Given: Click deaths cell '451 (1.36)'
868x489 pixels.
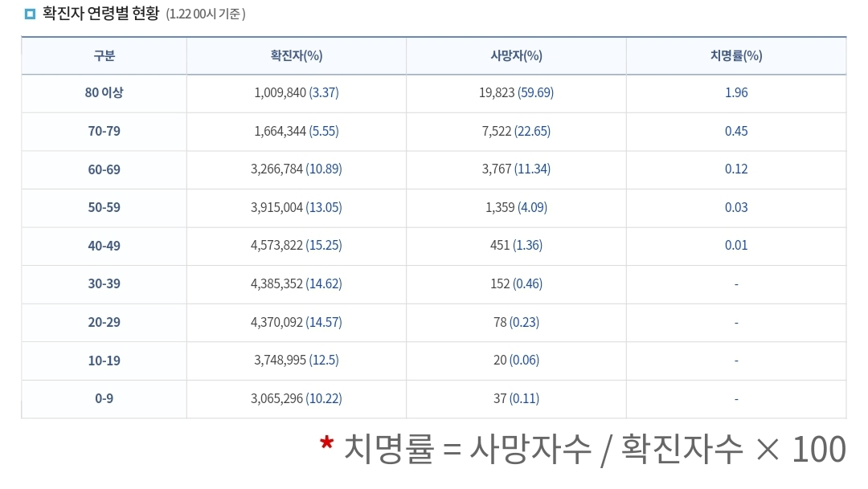Looking at the screenshot, I should point(516,246).
